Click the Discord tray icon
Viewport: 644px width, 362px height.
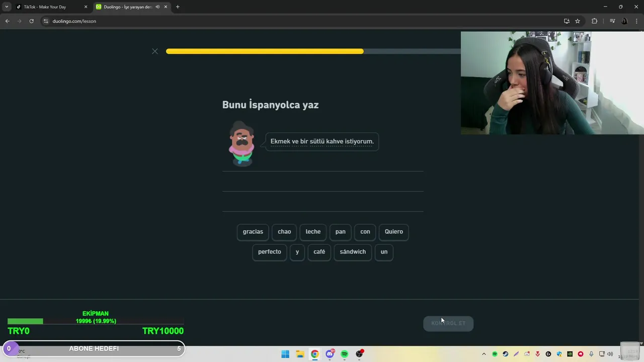coord(527,354)
